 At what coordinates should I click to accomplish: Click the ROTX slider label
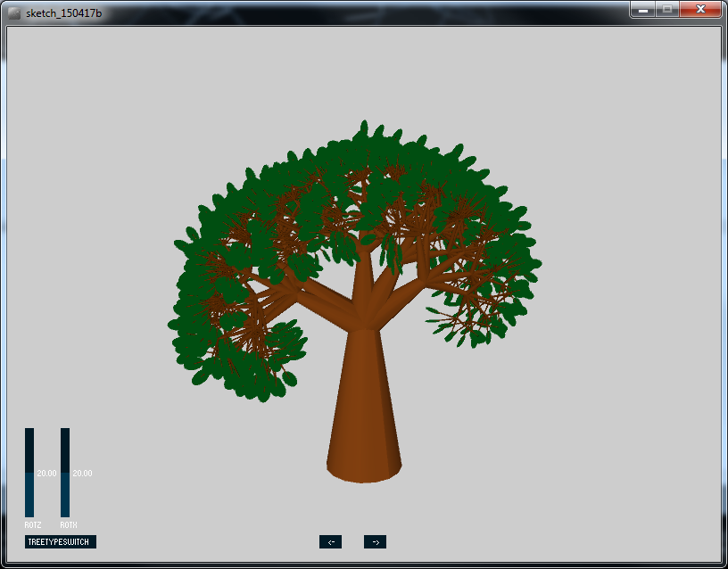click(x=69, y=525)
